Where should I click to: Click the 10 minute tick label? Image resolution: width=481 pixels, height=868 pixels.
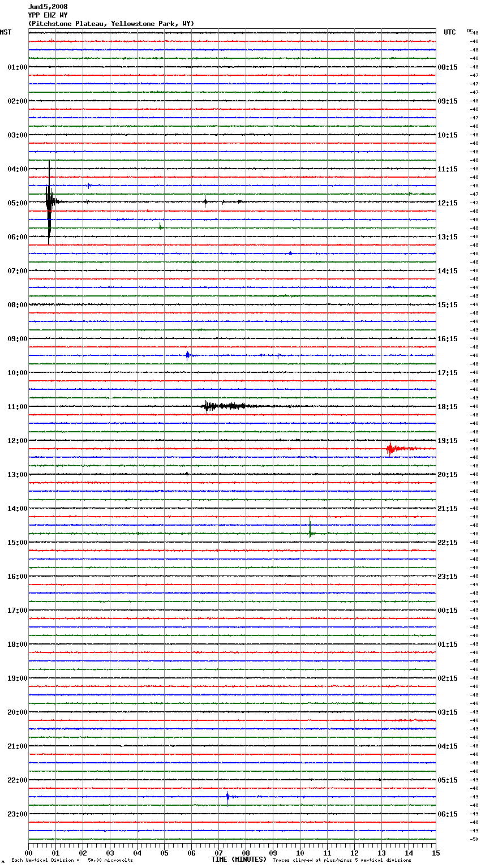click(300, 853)
